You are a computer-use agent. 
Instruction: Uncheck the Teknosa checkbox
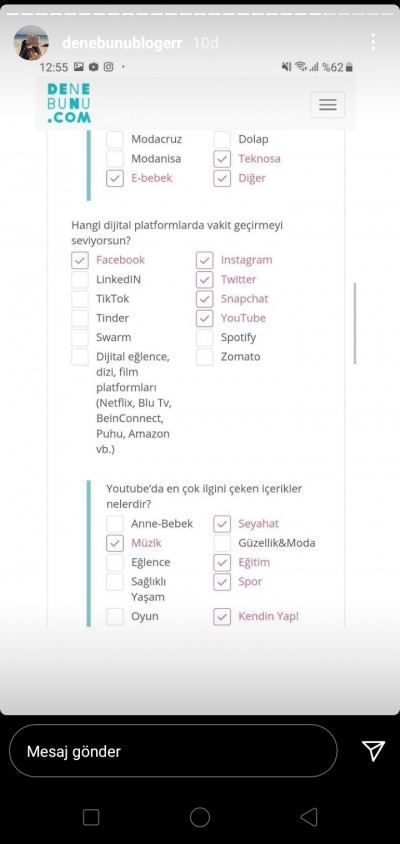(222, 159)
